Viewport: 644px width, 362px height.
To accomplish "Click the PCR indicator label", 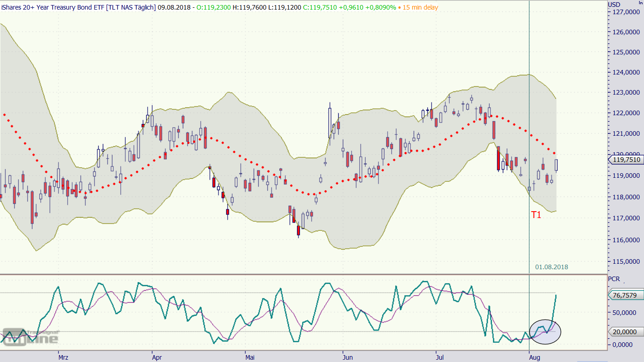I will point(614,279).
